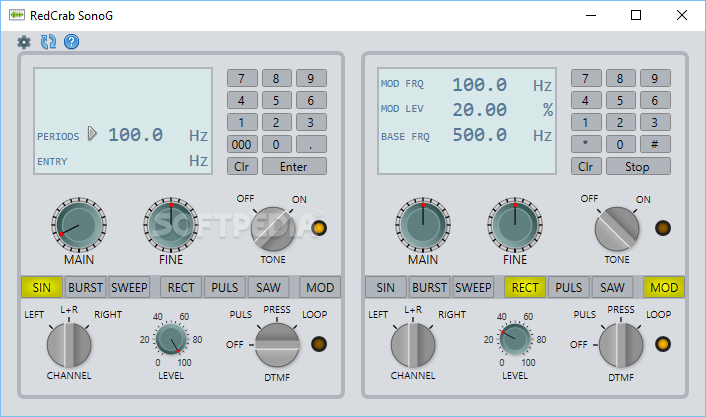Screen dimensions: 706x417
Task: Click the left panel MAIN frequency knob
Action: click(79, 224)
